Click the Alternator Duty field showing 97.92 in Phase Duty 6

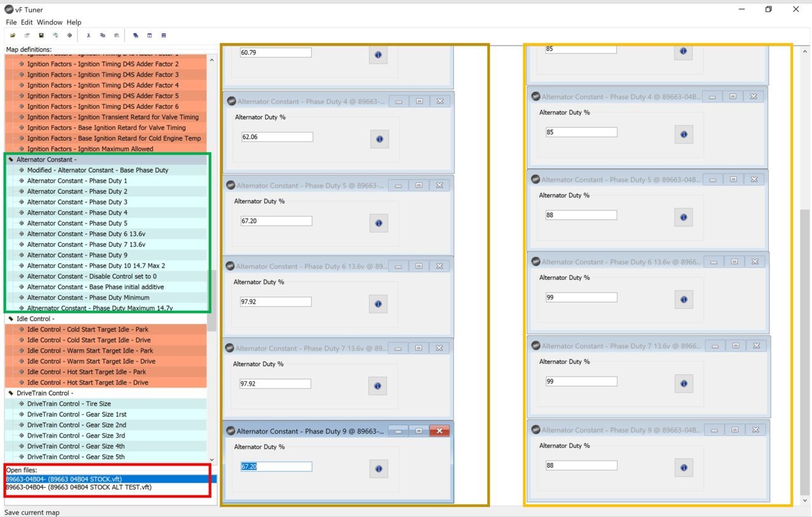click(276, 302)
